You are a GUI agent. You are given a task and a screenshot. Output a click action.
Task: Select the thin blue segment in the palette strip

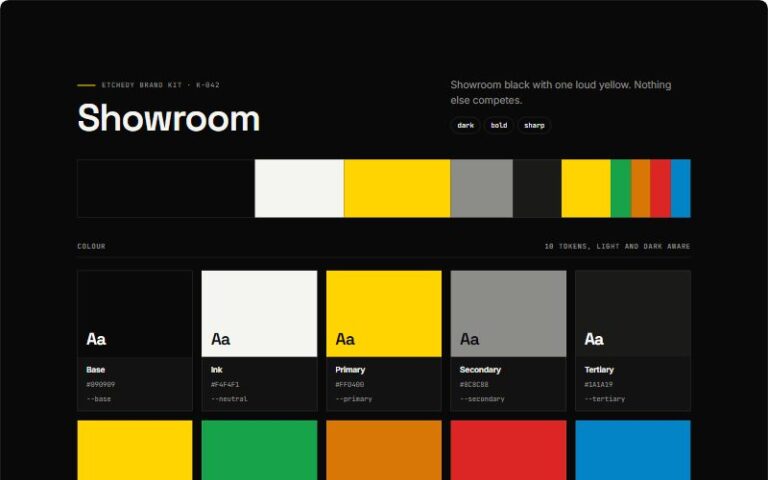click(x=680, y=188)
